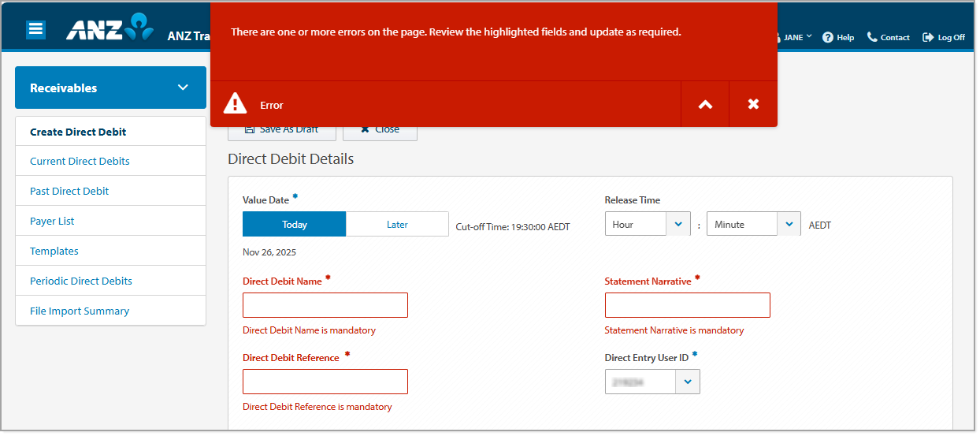Open Periodic Direct Debits
This screenshot has width=980, height=436.
click(x=110, y=281)
